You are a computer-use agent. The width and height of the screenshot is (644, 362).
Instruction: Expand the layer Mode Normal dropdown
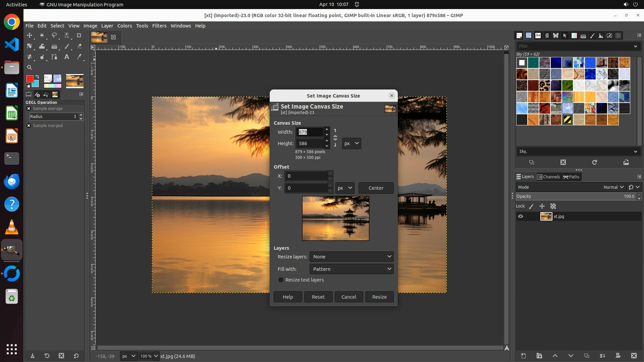[x=613, y=187]
